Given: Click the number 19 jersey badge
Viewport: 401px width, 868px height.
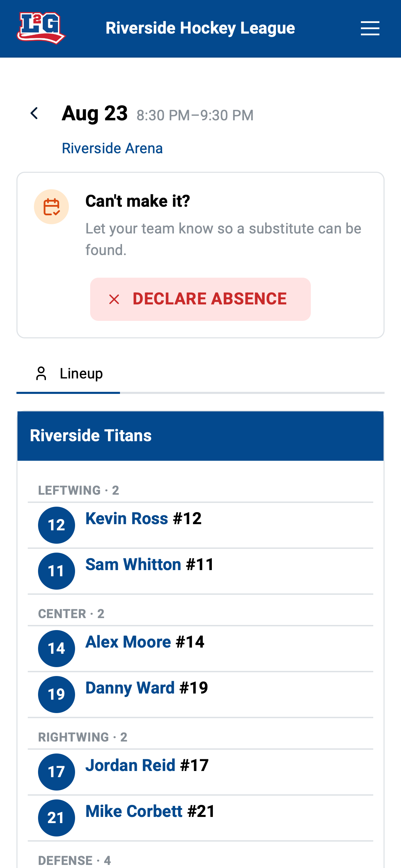Looking at the screenshot, I should (57, 695).
